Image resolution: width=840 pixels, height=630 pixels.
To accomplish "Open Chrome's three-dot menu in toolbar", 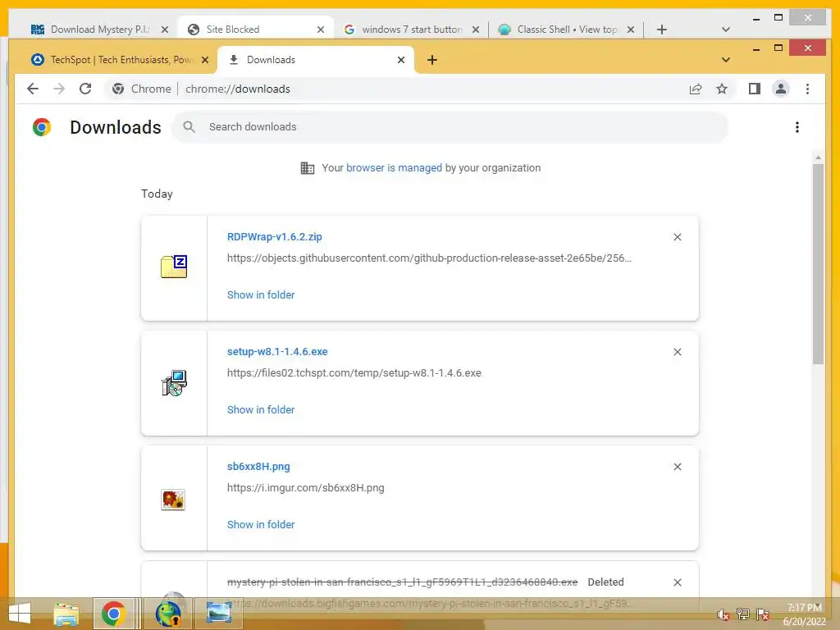I will [x=807, y=89].
